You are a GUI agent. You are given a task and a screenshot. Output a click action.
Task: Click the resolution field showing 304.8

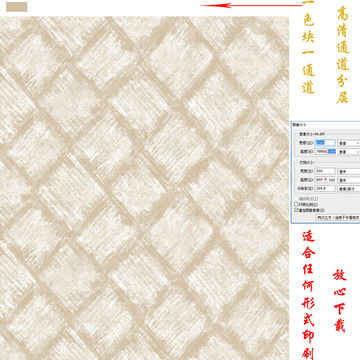325,189
